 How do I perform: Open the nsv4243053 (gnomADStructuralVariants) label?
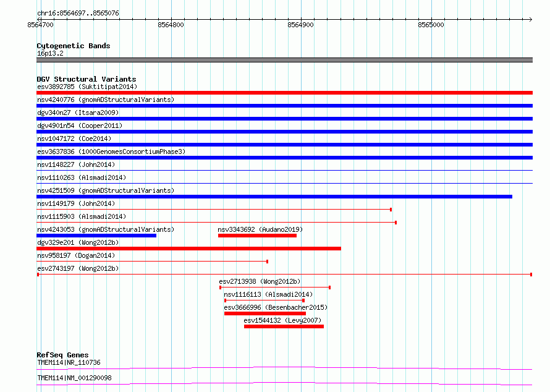pos(106,229)
